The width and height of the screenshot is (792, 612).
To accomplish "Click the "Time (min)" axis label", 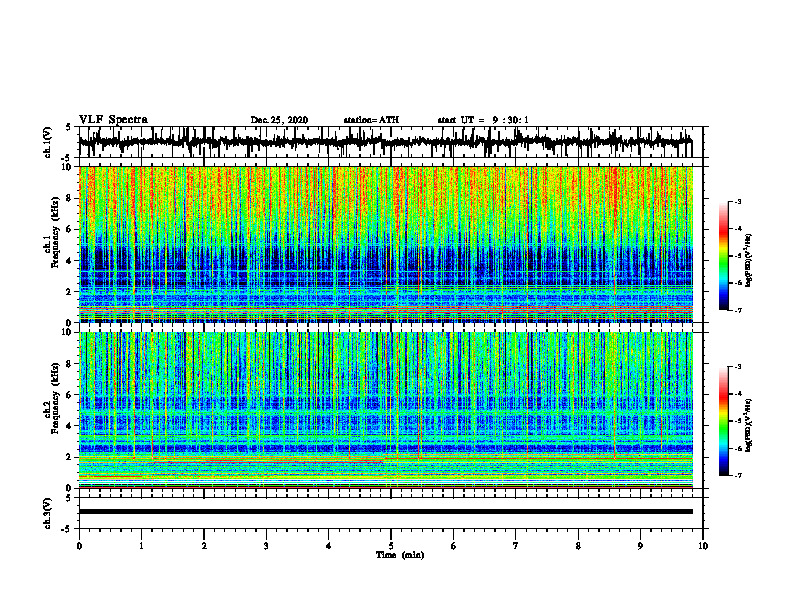I will coord(400,555).
